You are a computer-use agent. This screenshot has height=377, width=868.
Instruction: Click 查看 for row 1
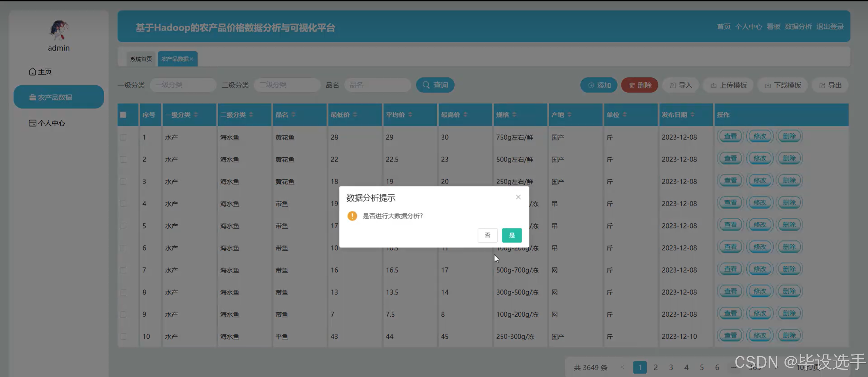pyautogui.click(x=730, y=136)
